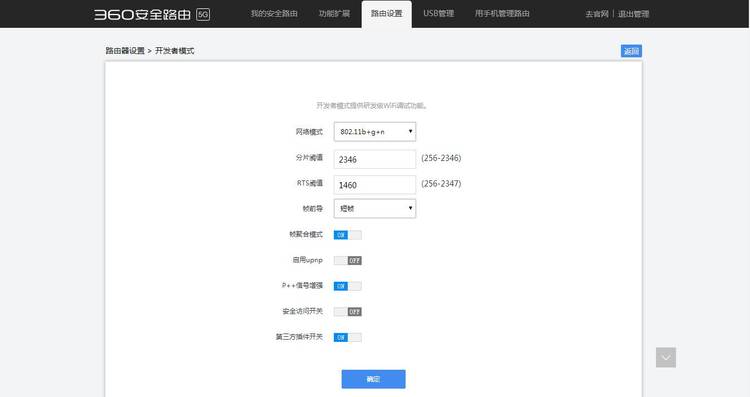Open the USB管理 tab
The image size is (750, 397).
439,13
